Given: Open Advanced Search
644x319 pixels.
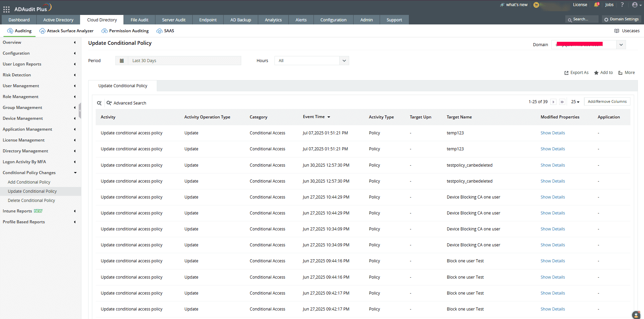Looking at the screenshot, I should 130,103.
